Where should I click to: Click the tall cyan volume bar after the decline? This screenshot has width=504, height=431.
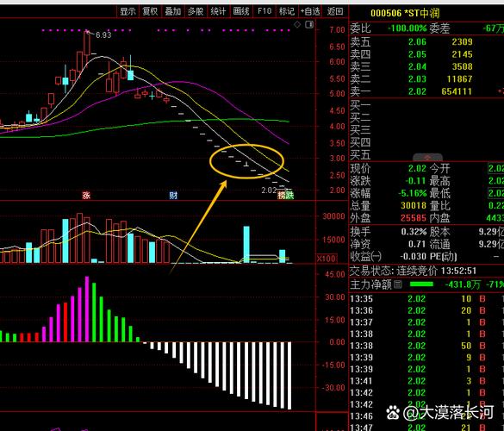pos(246,245)
